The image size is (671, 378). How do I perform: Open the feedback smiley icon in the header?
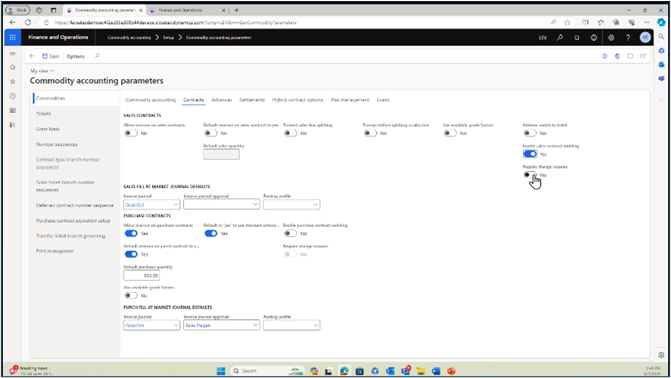tap(594, 38)
